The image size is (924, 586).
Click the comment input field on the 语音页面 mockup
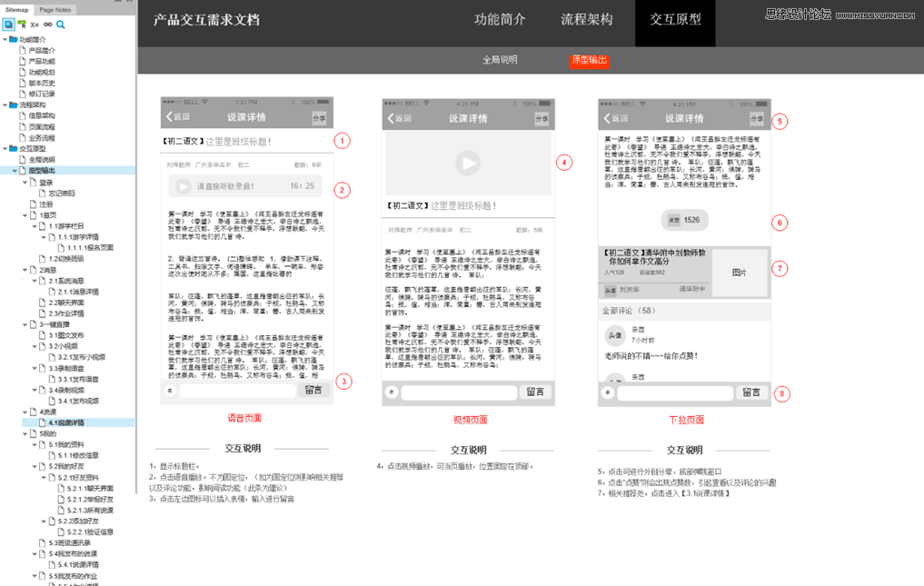(x=237, y=391)
